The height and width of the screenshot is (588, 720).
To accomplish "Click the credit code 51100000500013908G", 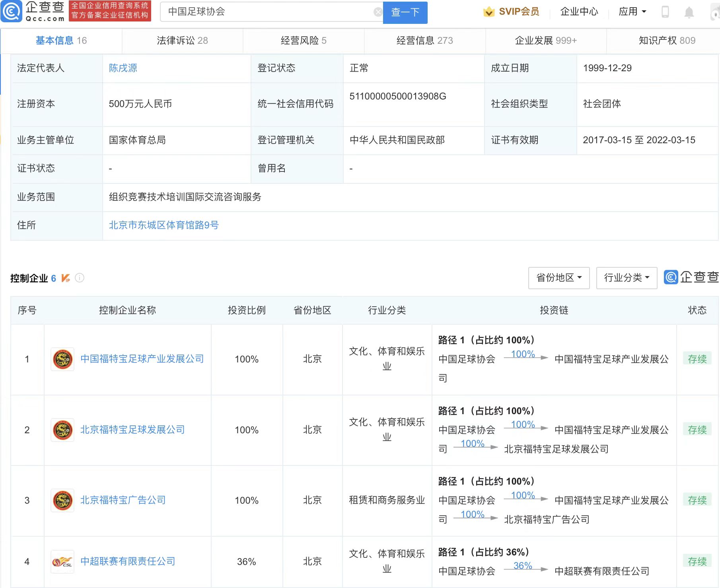I will 398,96.
